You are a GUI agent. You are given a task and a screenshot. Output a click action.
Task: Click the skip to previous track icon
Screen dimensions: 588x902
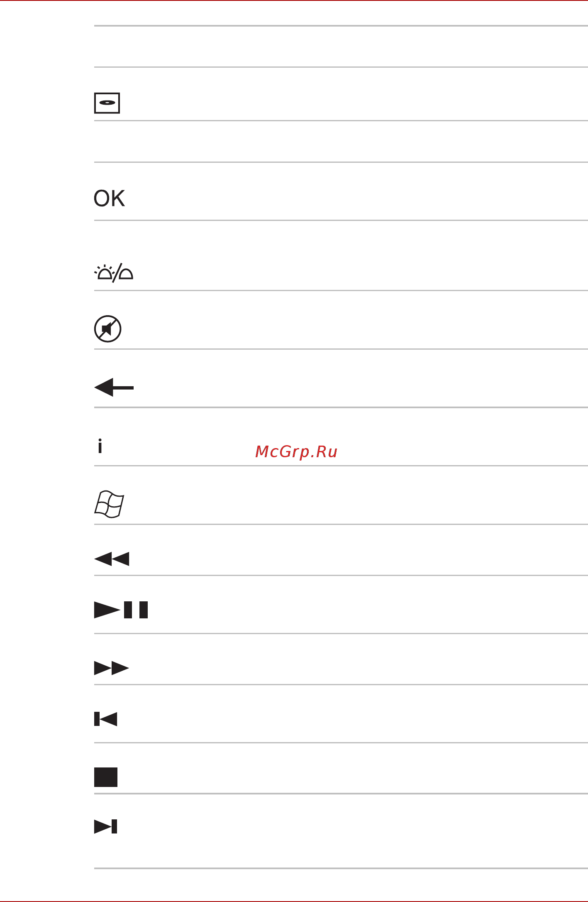point(105,719)
